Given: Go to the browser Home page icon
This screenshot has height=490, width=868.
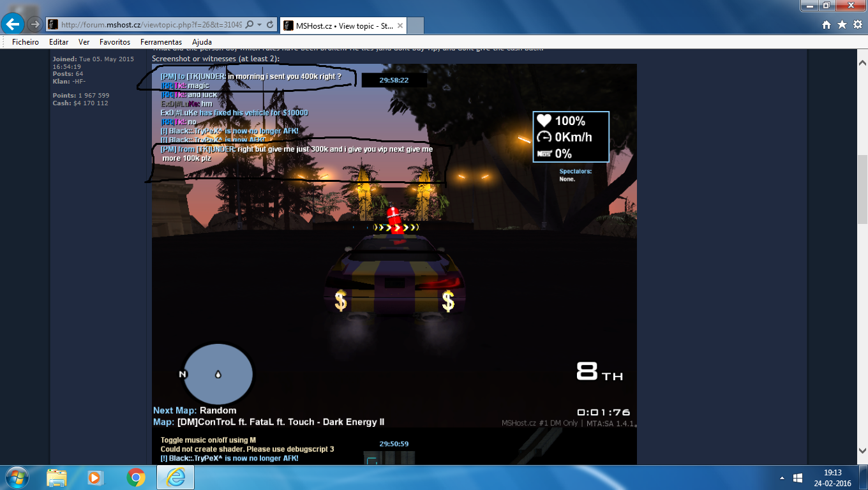Looking at the screenshot, I should 827,25.
